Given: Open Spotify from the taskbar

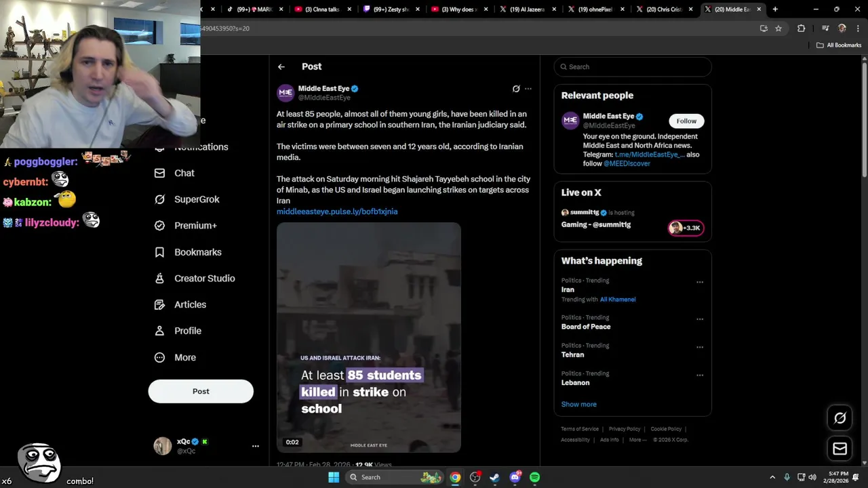Looking at the screenshot, I should pyautogui.click(x=534, y=477).
